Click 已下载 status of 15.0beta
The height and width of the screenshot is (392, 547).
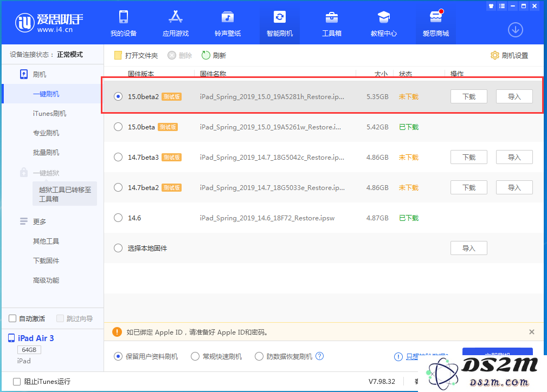click(x=409, y=127)
